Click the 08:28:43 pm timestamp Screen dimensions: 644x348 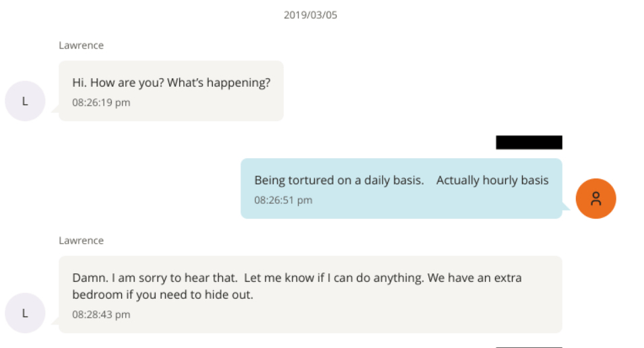click(x=101, y=314)
